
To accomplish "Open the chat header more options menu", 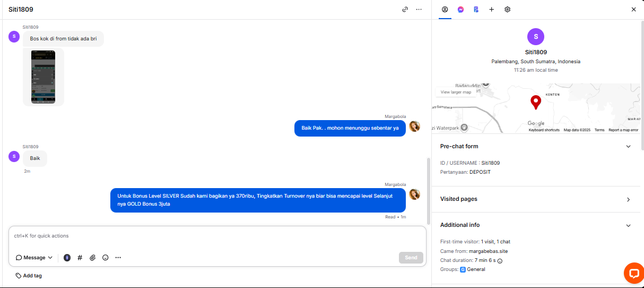I will (x=419, y=10).
